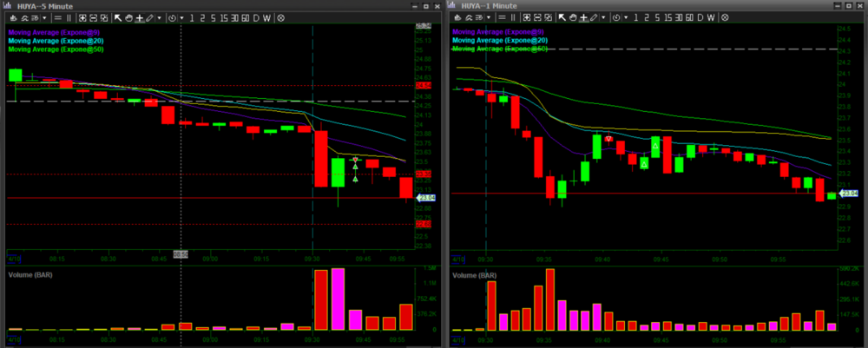
Task: Toggle the first grid layout icon in 5 Minute chart
Action: point(82,18)
